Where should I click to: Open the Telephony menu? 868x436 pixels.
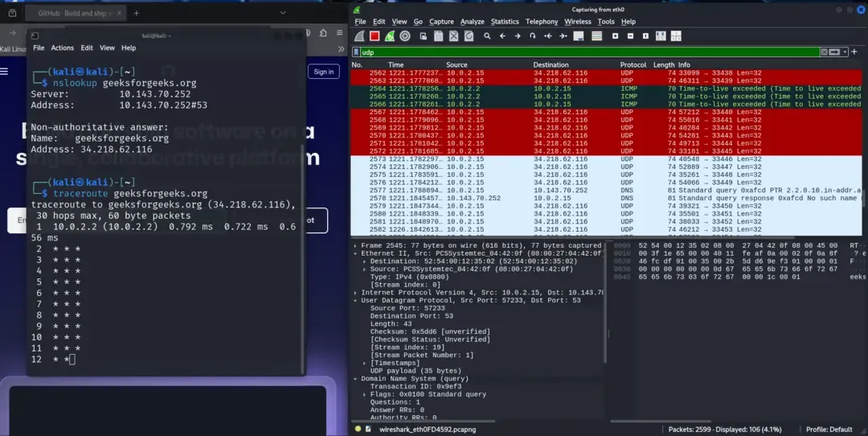pyautogui.click(x=542, y=22)
